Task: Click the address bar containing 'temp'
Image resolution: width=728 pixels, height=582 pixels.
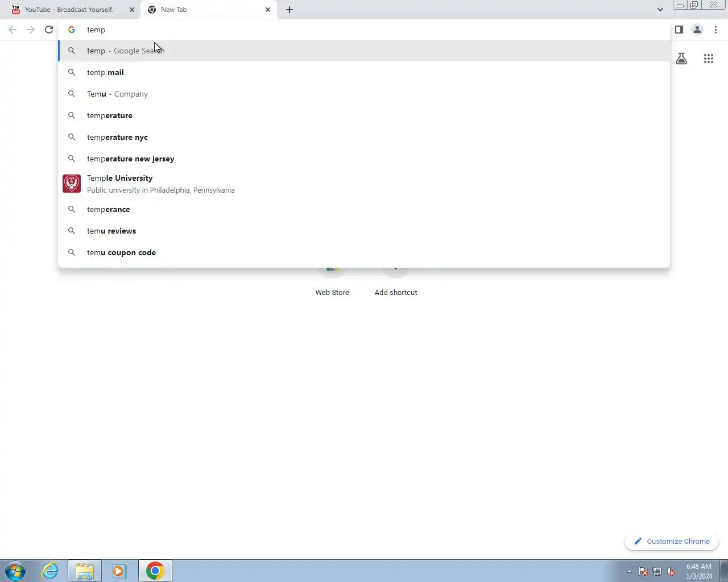Action: (364, 30)
